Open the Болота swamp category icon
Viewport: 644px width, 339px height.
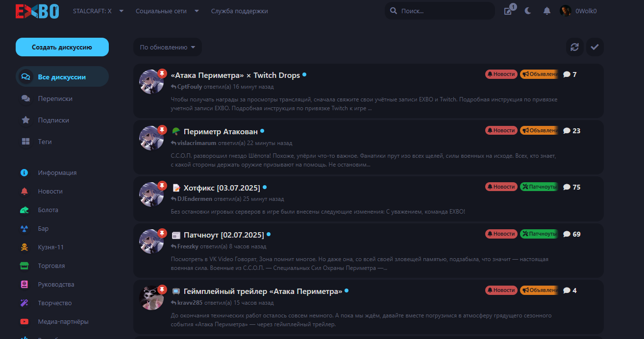pos(25,210)
